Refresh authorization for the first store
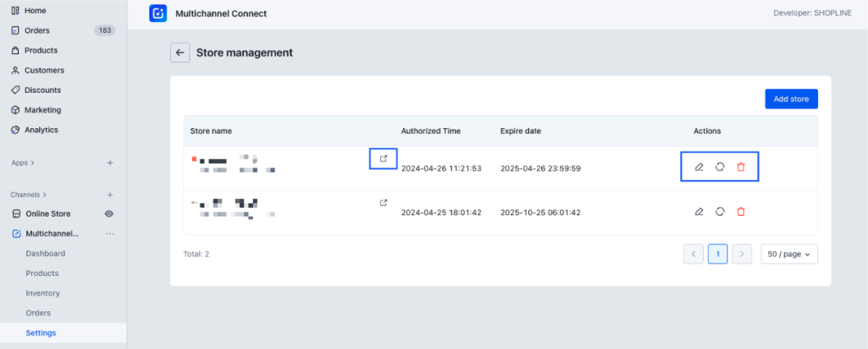 point(719,167)
